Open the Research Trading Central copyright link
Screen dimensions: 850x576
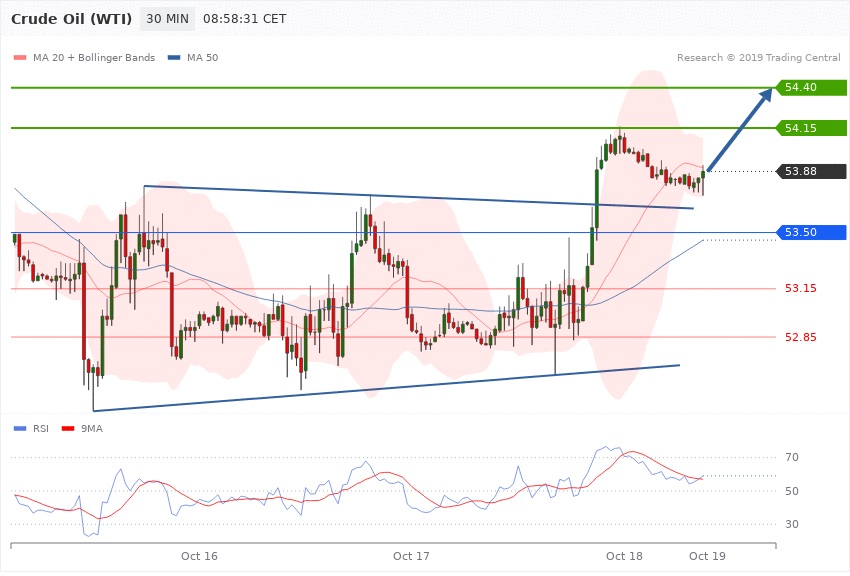(758, 58)
